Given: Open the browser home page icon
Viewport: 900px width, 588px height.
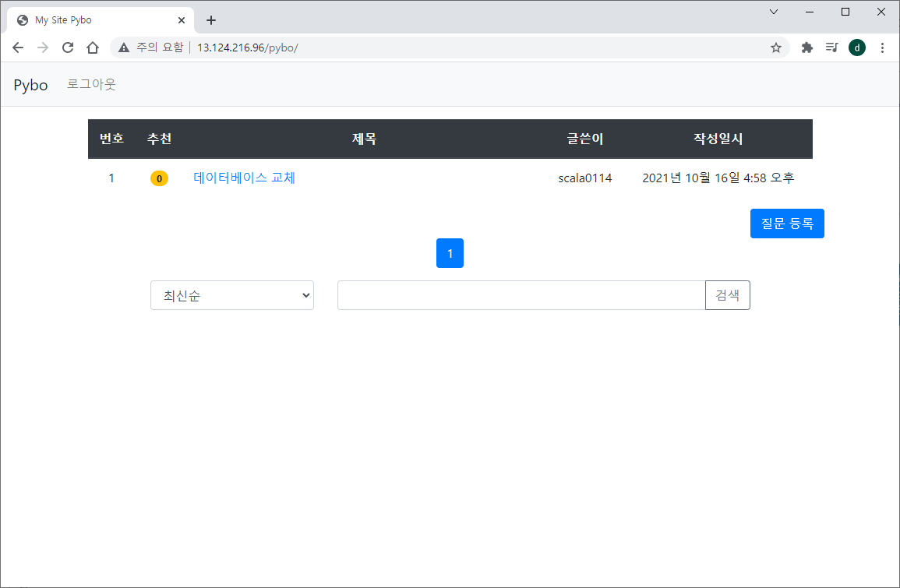Looking at the screenshot, I should point(93,48).
